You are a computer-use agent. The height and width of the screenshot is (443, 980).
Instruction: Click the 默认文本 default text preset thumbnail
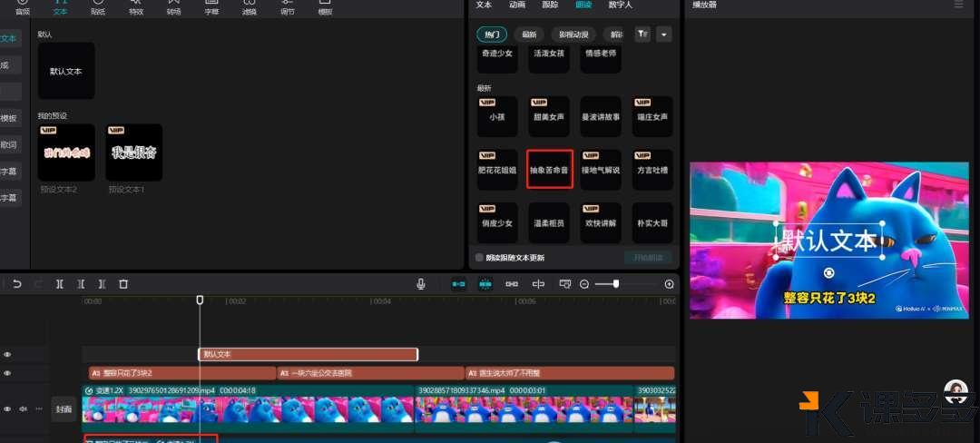coord(66,71)
